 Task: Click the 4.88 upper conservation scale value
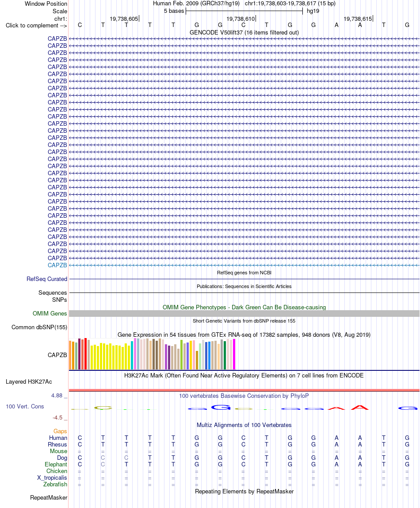[57, 395]
